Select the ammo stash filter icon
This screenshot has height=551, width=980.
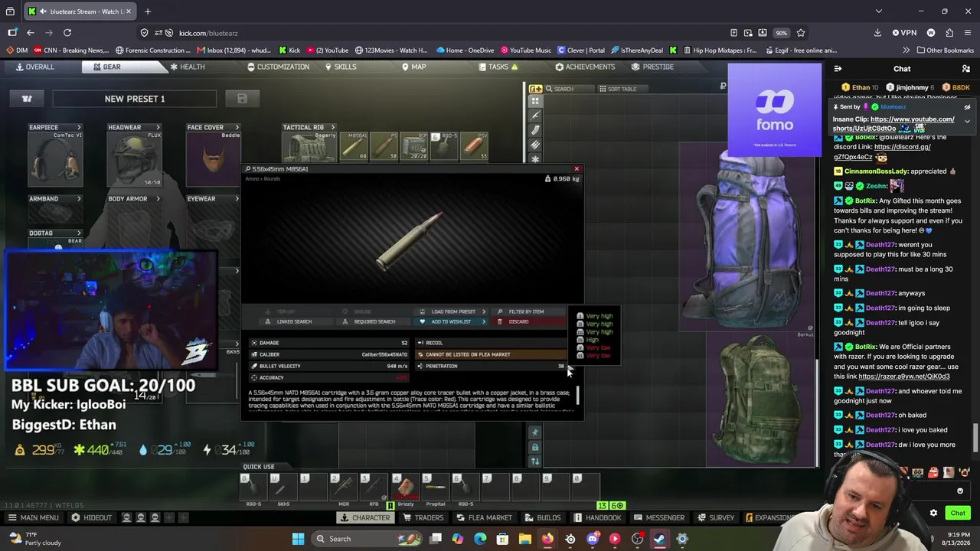[535, 145]
